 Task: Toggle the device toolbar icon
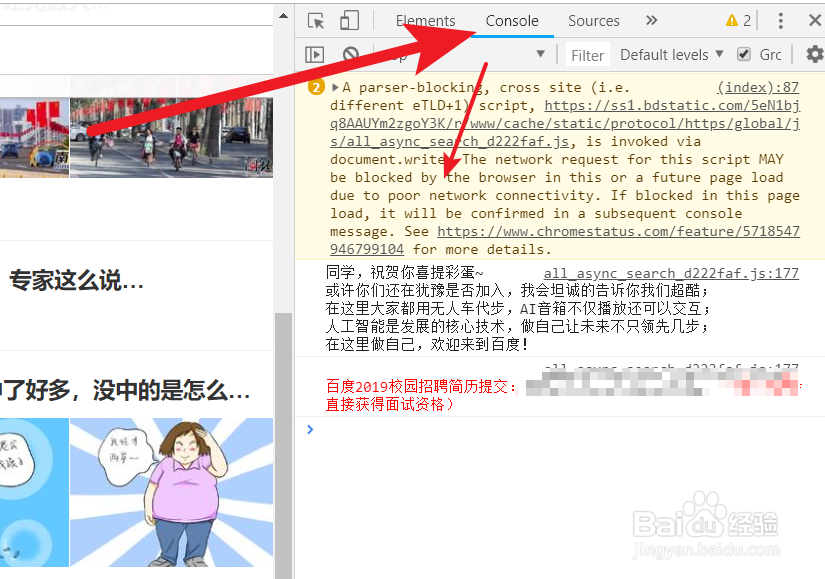point(349,21)
